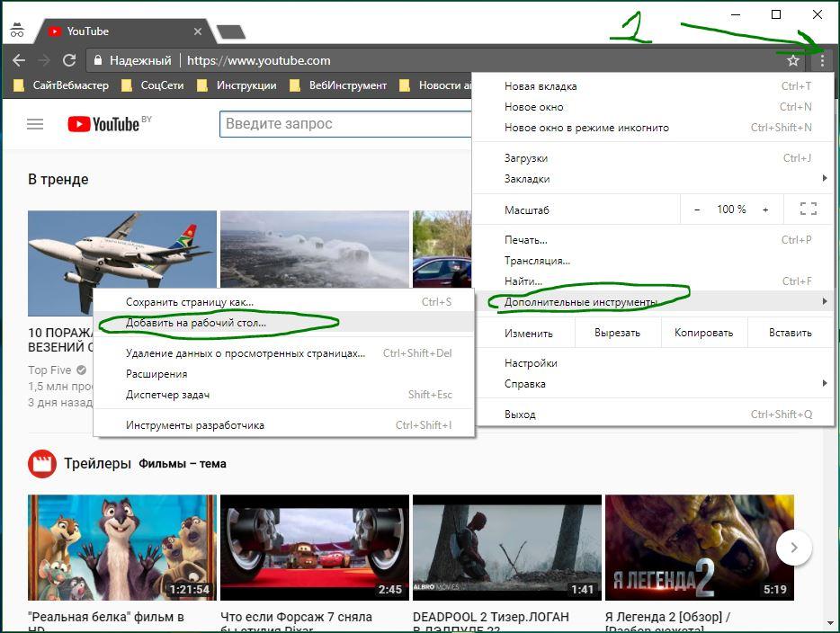Viewport: 840px width, 633px height.
Task: Click the secure lock icon in address bar
Action: pos(97,60)
